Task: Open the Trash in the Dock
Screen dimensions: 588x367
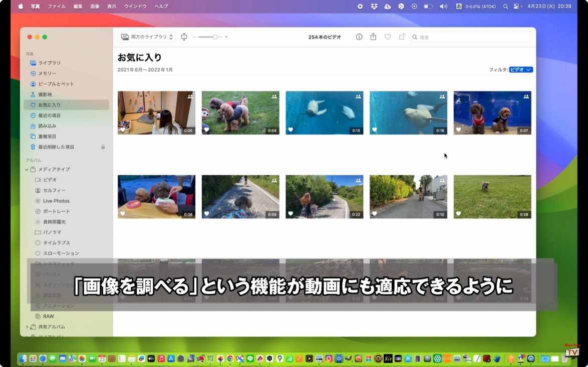Action: coord(564,358)
